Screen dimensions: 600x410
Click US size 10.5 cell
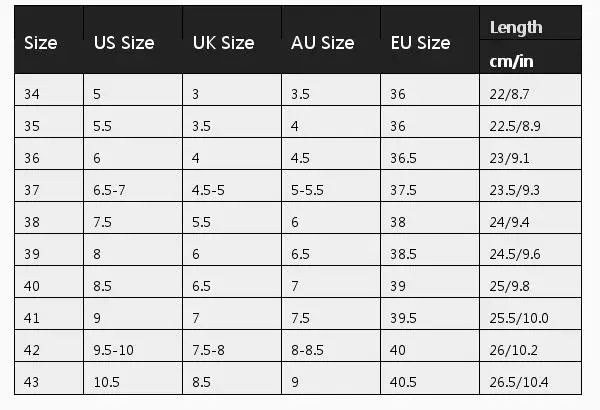tap(133, 378)
